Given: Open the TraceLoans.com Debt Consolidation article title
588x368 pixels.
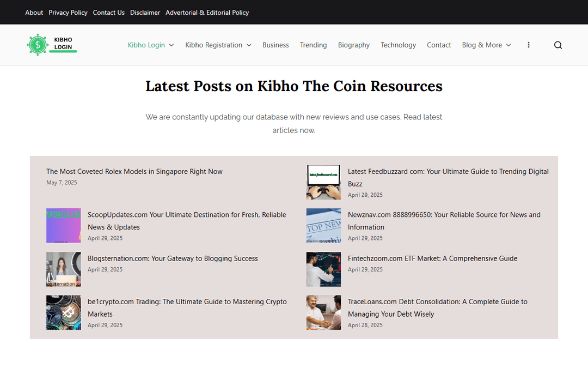Looking at the screenshot, I should point(437,307).
